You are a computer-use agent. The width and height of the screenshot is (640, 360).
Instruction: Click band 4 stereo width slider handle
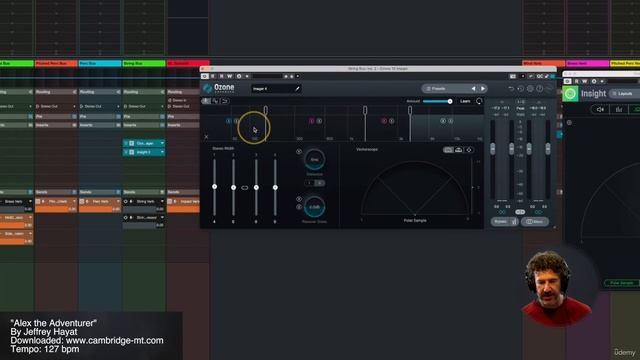tap(275, 187)
